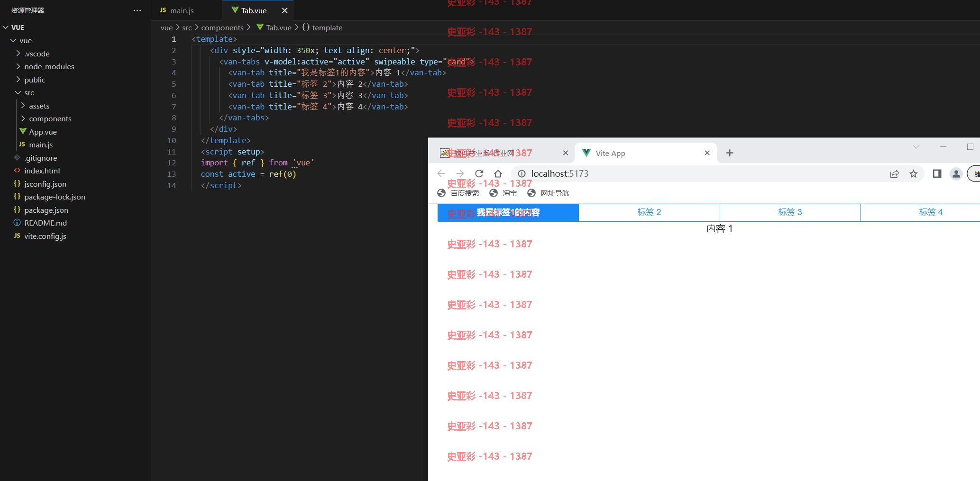Select the 标签 3 tab in page
The image size is (980, 481).
(790, 212)
